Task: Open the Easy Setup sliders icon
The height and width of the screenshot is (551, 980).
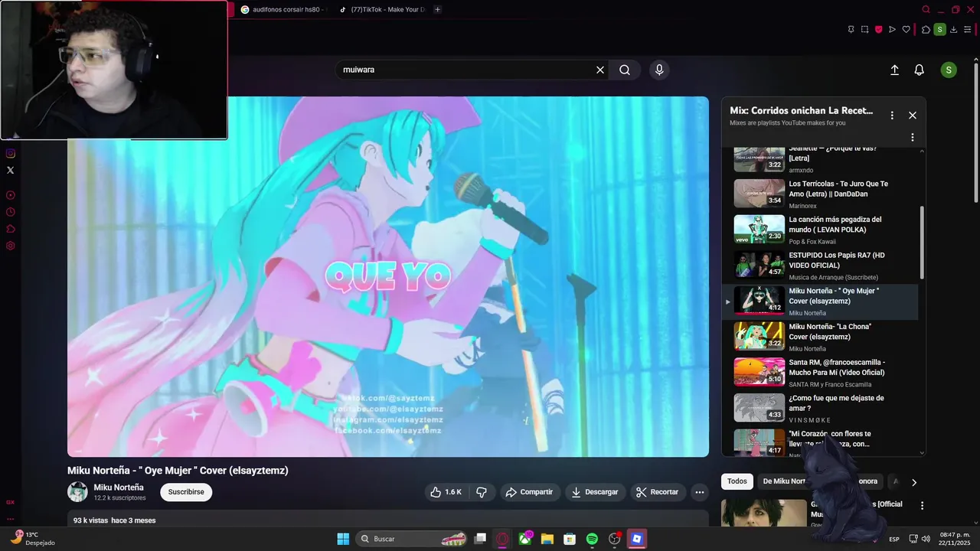Action: point(967,30)
